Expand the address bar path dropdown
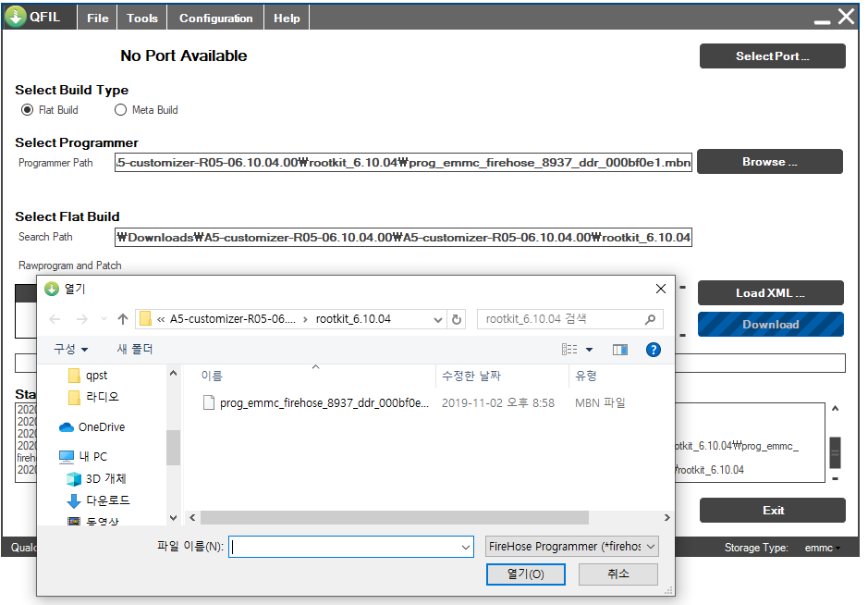The width and height of the screenshot is (868, 605). point(438,320)
